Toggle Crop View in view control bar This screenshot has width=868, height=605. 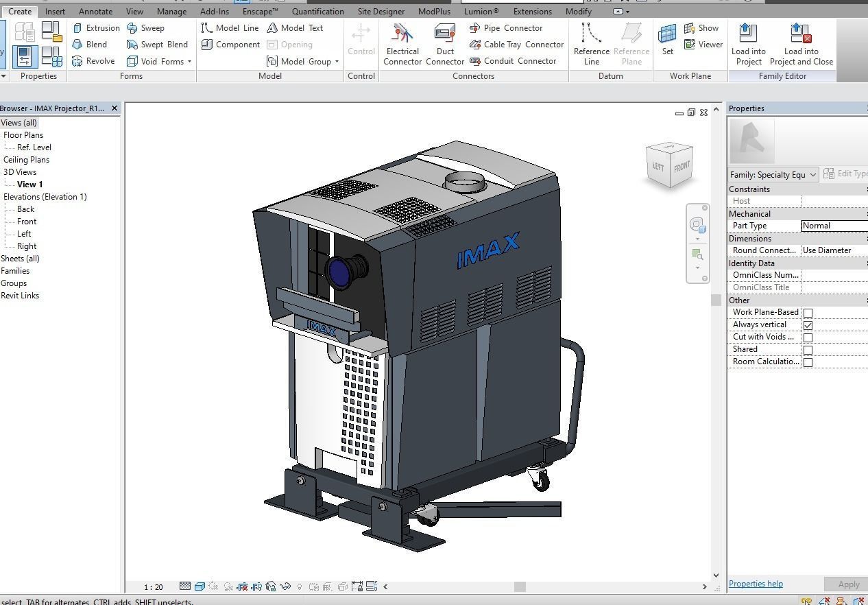tap(241, 586)
